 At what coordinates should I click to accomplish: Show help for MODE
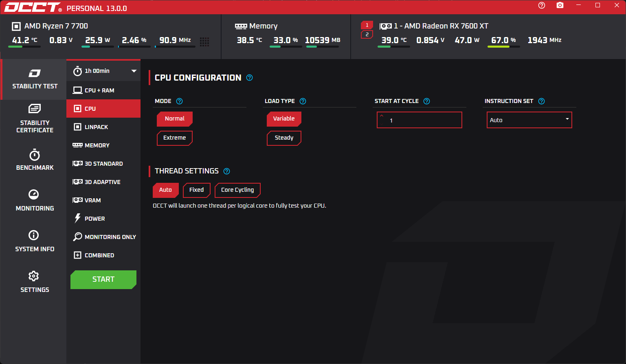[x=179, y=101]
